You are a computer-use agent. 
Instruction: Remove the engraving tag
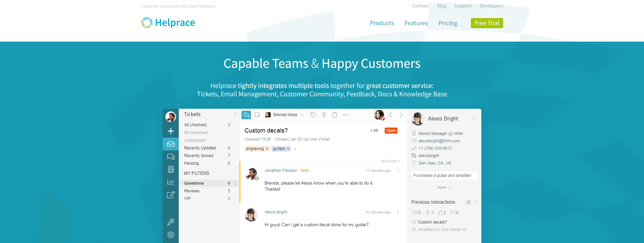coord(267,149)
